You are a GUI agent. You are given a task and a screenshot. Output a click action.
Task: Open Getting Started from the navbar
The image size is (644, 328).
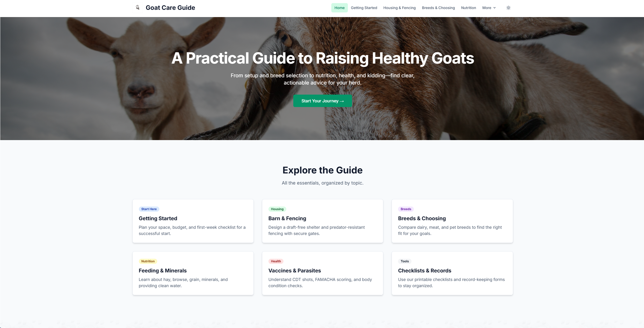point(364,8)
